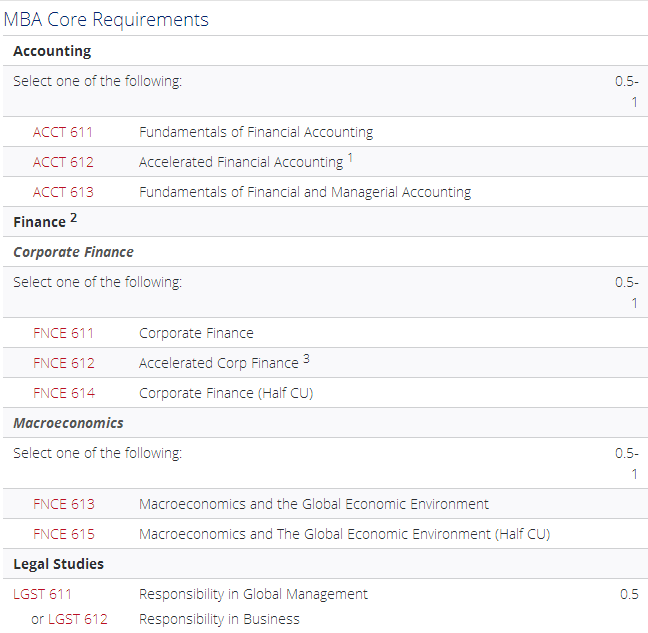Click the Legal Studies section heading
This screenshot has width=648, height=633.
point(58,564)
